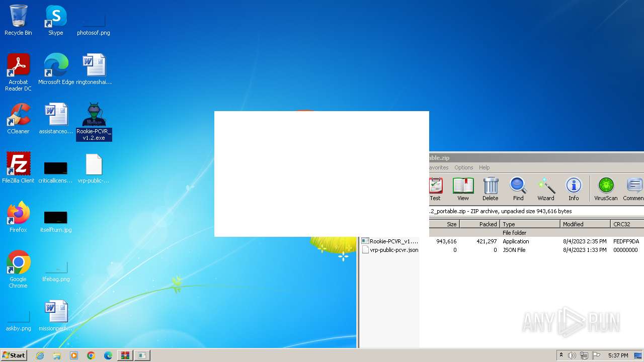The height and width of the screenshot is (362, 644).
Task: Click the FEDFF9DA CRC32 value
Action: pyautogui.click(x=626, y=241)
